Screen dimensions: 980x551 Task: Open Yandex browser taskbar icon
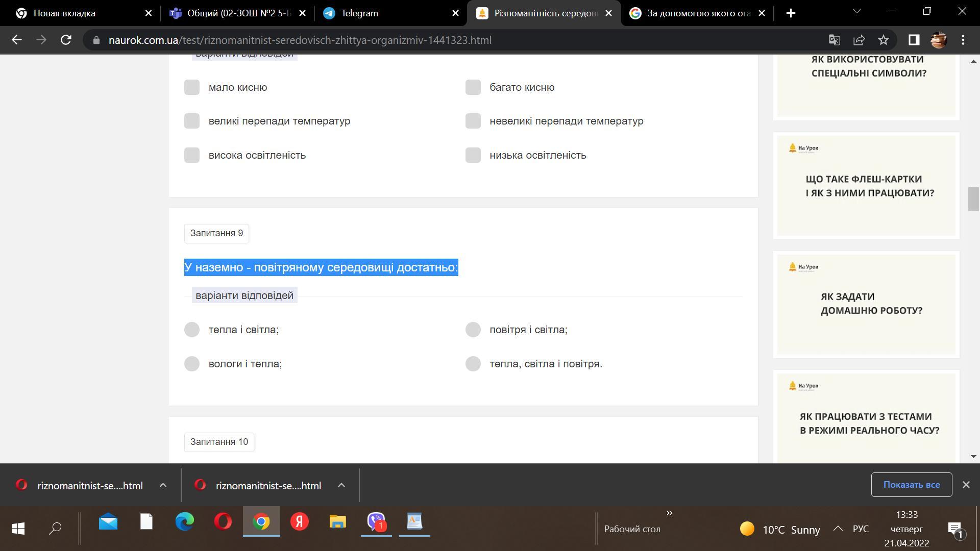(300, 521)
